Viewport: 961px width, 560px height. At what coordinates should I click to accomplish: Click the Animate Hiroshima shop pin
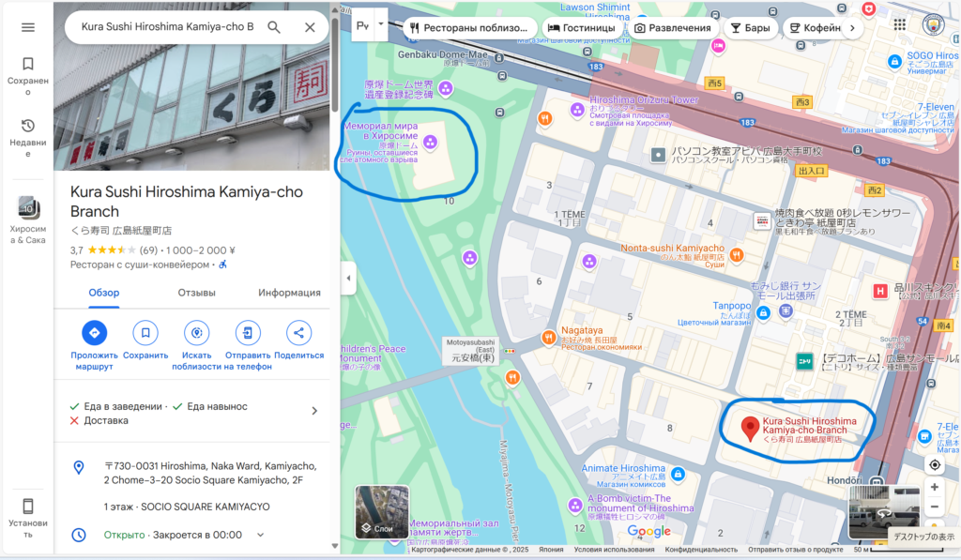point(678,474)
